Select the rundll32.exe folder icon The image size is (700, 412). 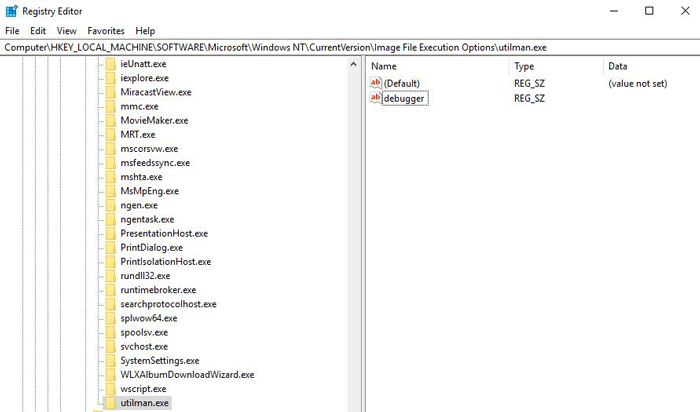coord(111,276)
